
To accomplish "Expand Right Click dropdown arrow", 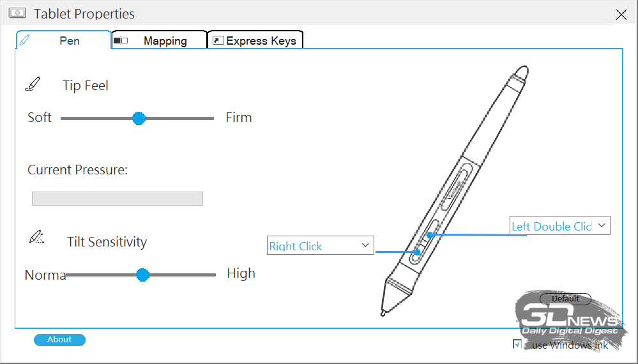I will (365, 245).
